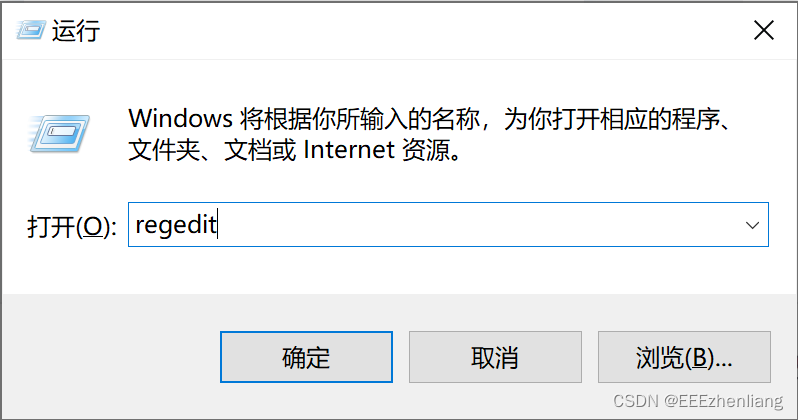Click the gray footer area left of 确定
Image resolution: width=798 pixels, height=420 pixels.
coord(109,356)
